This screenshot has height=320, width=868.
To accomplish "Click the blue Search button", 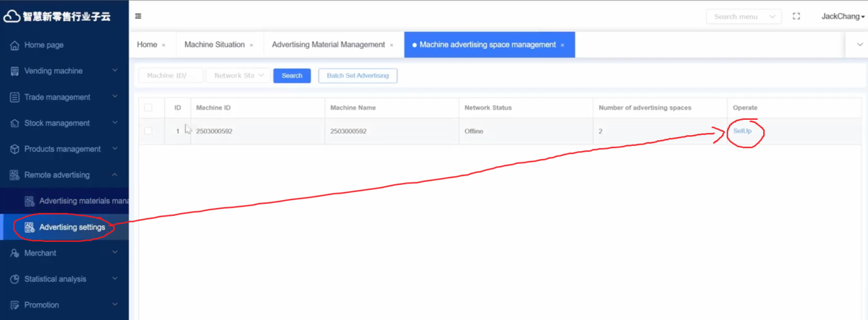I will pyautogui.click(x=292, y=76).
